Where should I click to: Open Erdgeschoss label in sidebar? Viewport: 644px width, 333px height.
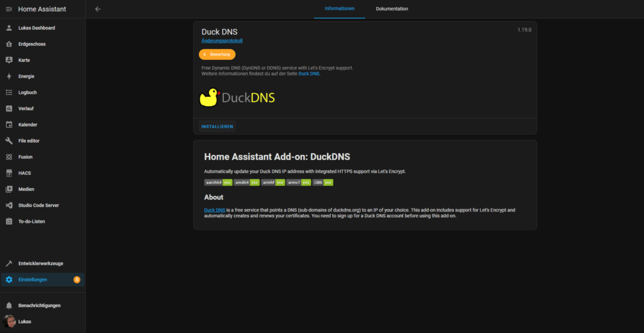point(32,44)
